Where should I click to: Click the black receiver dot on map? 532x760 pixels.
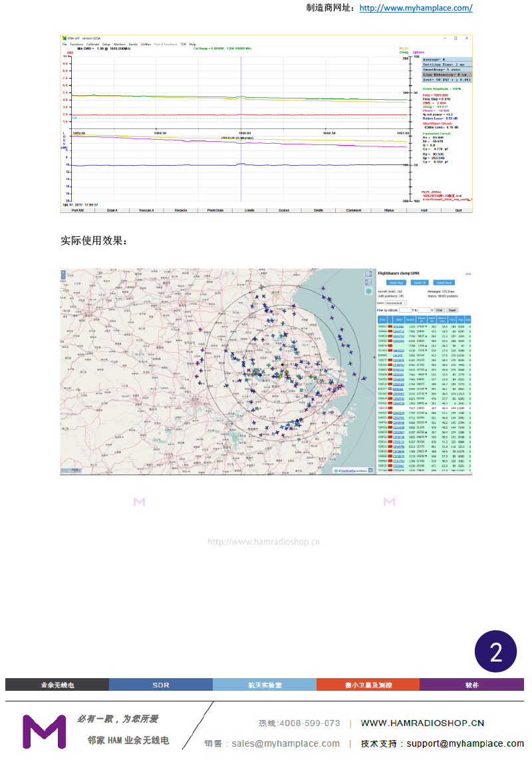tap(283, 365)
